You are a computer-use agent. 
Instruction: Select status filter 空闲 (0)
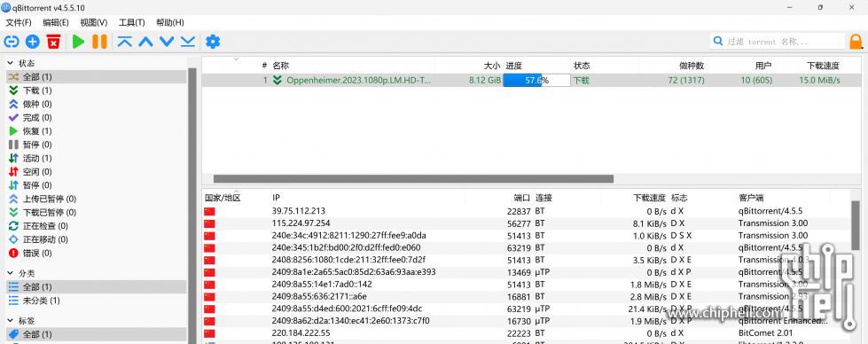coord(97,172)
